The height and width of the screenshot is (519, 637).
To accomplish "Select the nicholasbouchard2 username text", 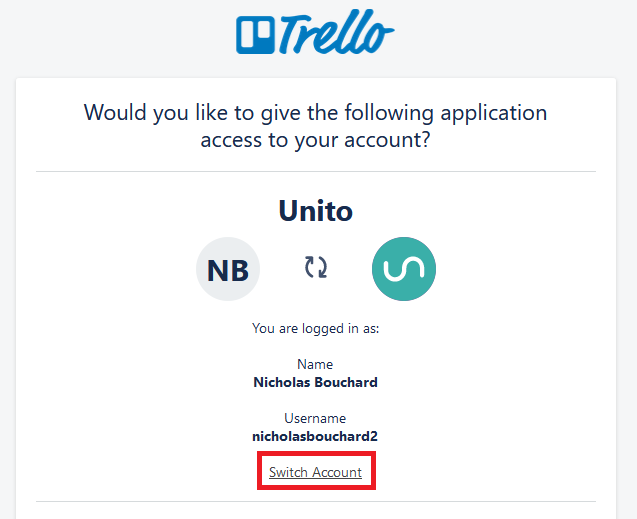I will coord(315,436).
